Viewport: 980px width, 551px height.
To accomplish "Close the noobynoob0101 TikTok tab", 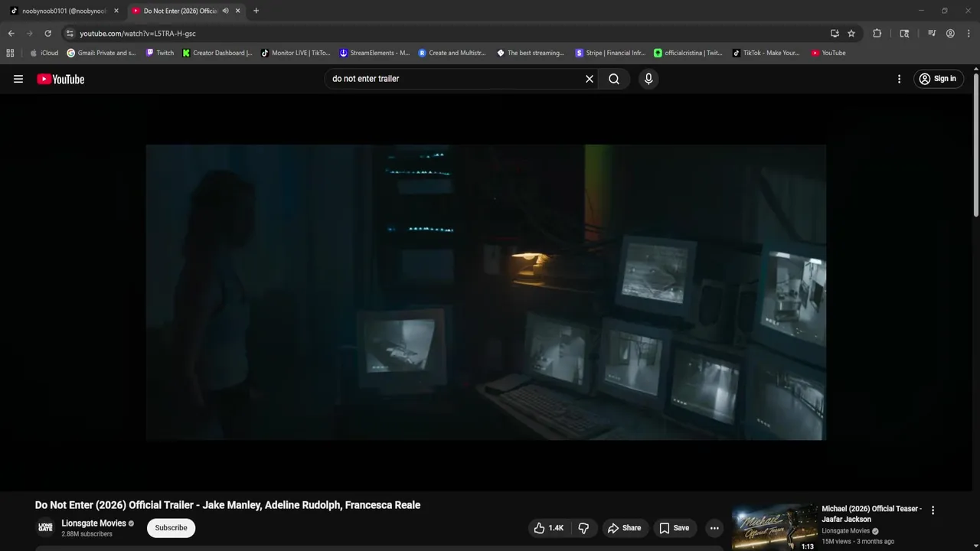I will point(116,11).
